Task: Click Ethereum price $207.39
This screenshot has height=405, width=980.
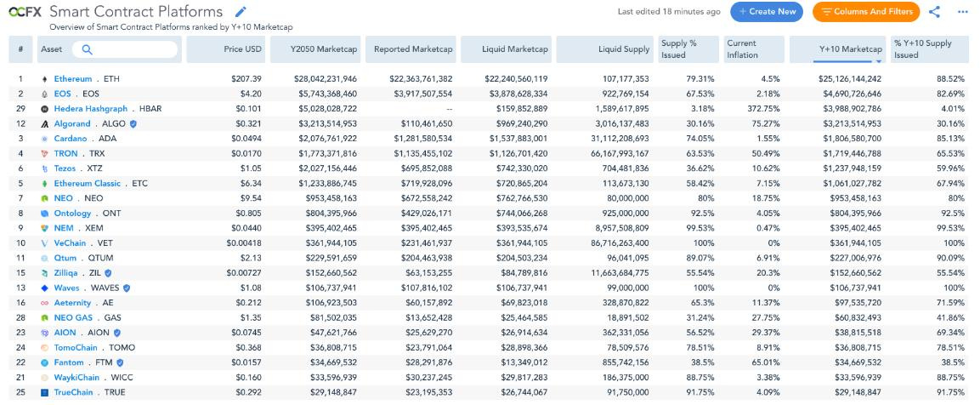Action: (x=246, y=79)
